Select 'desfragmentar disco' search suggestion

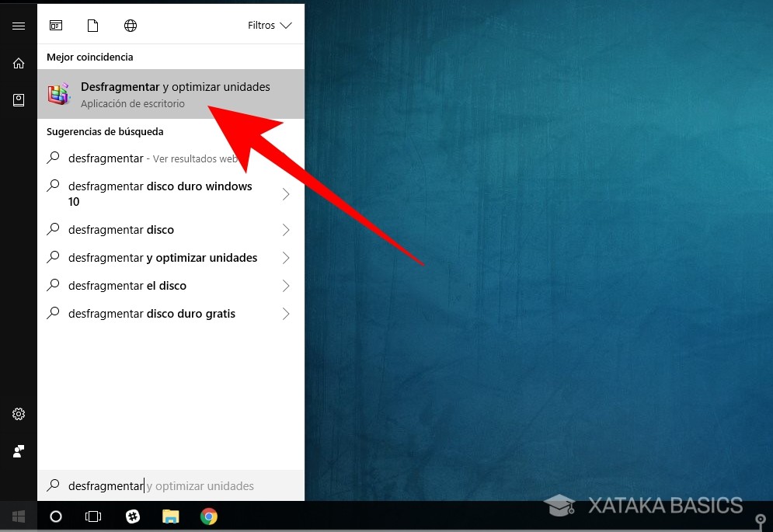[121, 230]
